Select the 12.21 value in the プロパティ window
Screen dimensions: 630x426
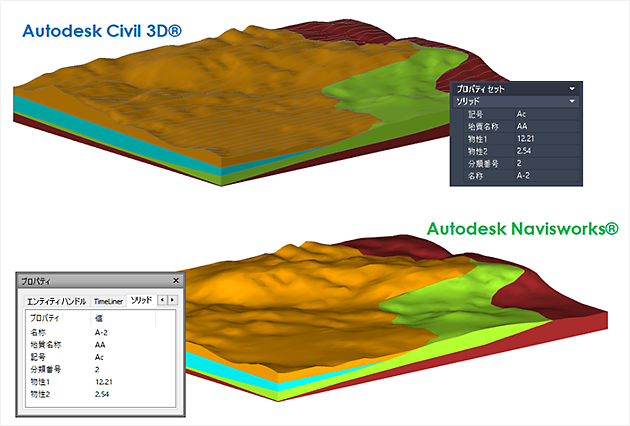pos(104,382)
